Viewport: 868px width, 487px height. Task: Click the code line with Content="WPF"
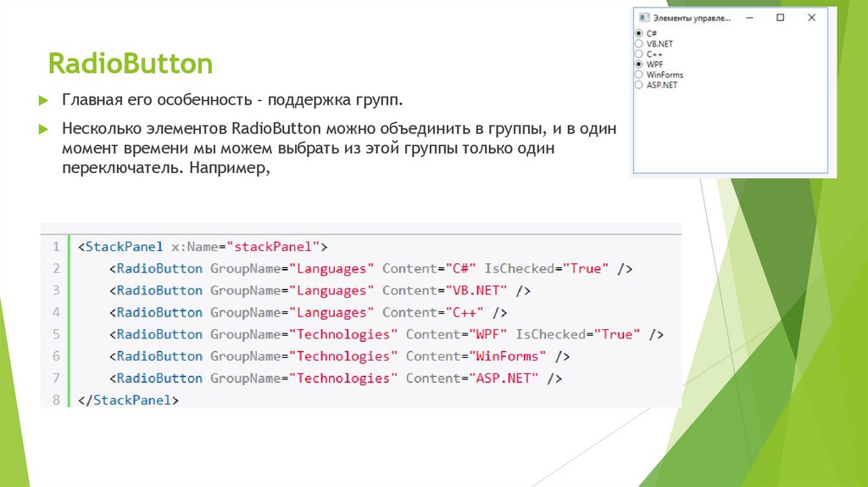387,334
